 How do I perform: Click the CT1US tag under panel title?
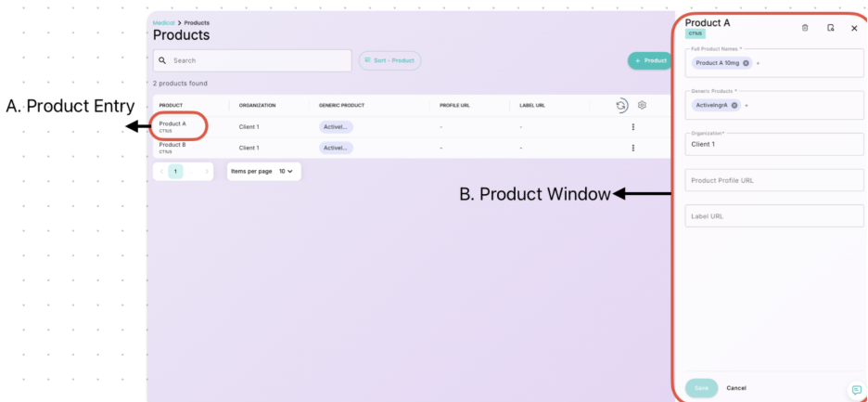[696, 33]
